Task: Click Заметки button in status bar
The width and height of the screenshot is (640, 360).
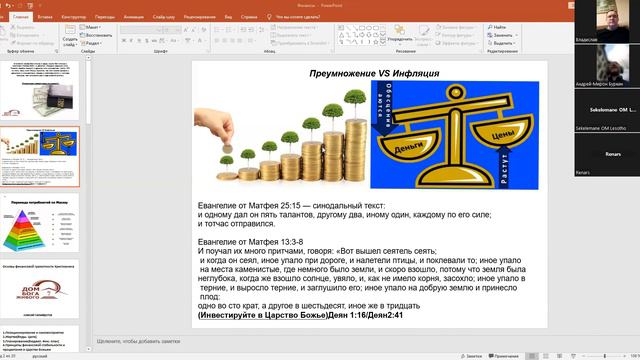Action: [471, 356]
